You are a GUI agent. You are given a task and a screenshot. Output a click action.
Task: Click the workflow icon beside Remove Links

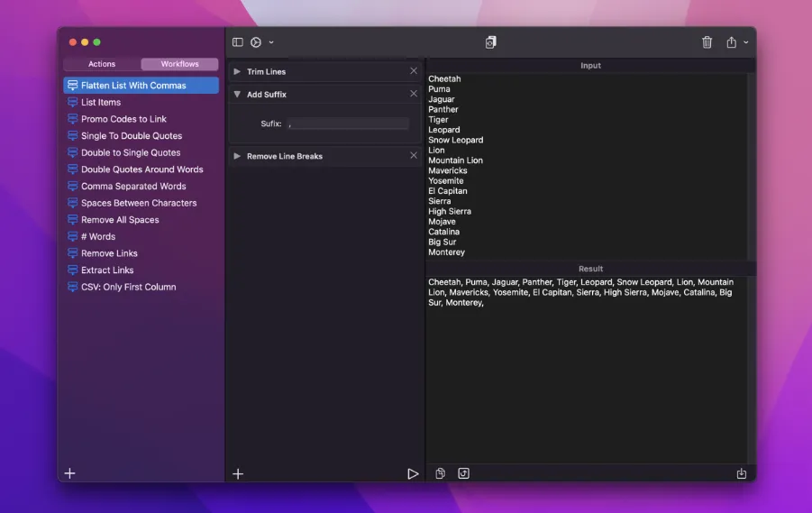(72, 253)
